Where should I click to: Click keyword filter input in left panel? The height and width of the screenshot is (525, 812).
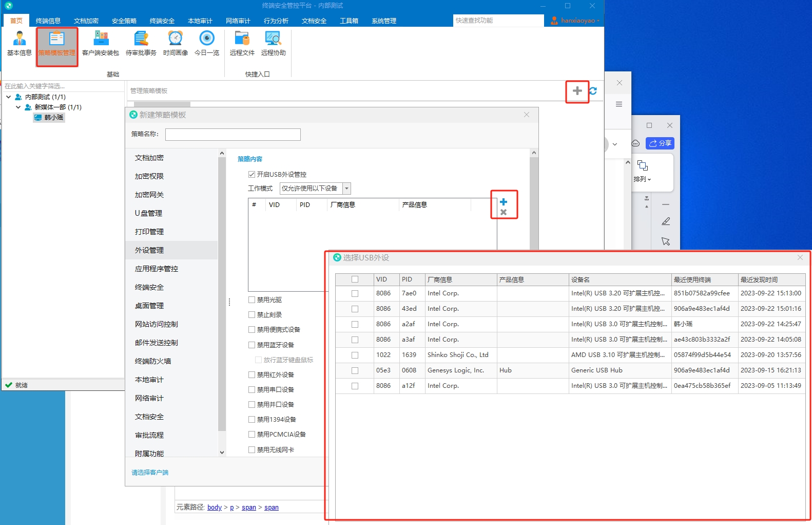[x=63, y=86]
